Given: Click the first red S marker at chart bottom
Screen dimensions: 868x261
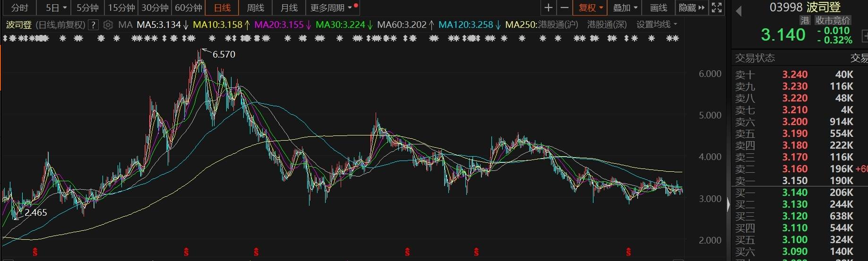Looking at the screenshot, I should tap(35, 252).
